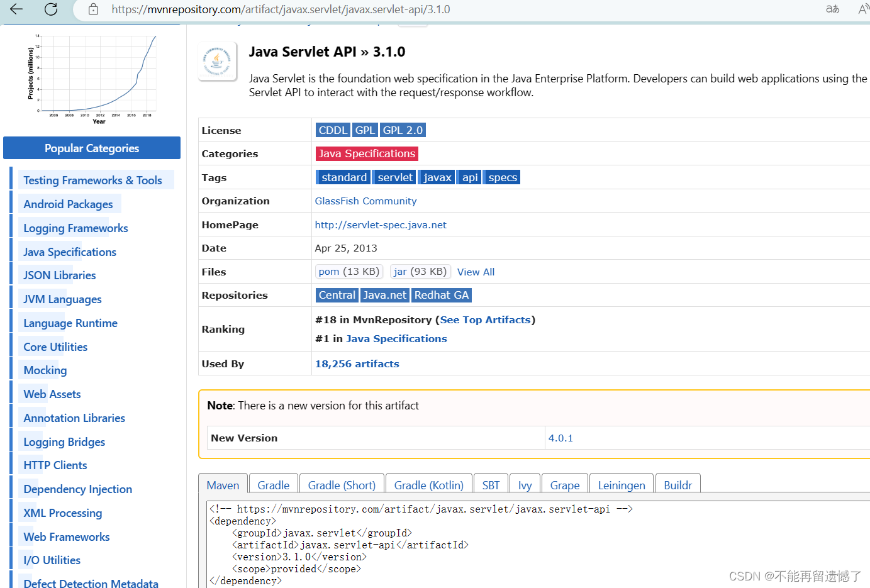The height and width of the screenshot is (588, 870).
Task: Open the translate icon in address bar
Action: (832, 9)
